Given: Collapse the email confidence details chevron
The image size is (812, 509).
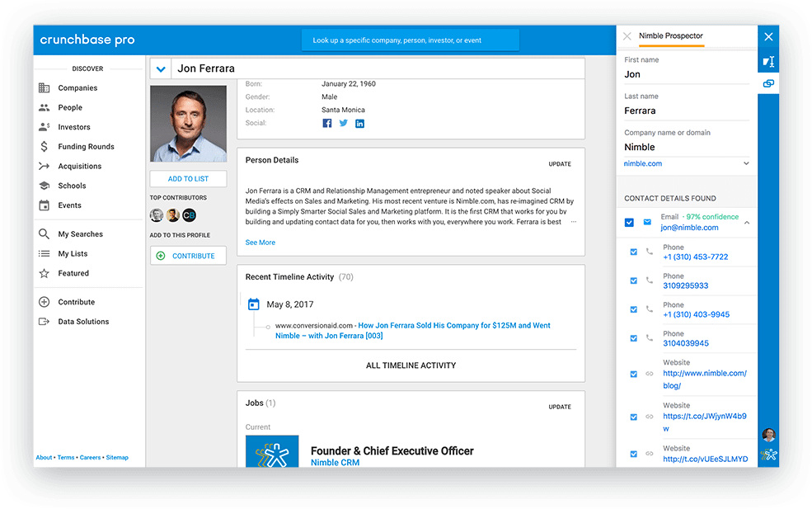Looking at the screenshot, I should 747,222.
